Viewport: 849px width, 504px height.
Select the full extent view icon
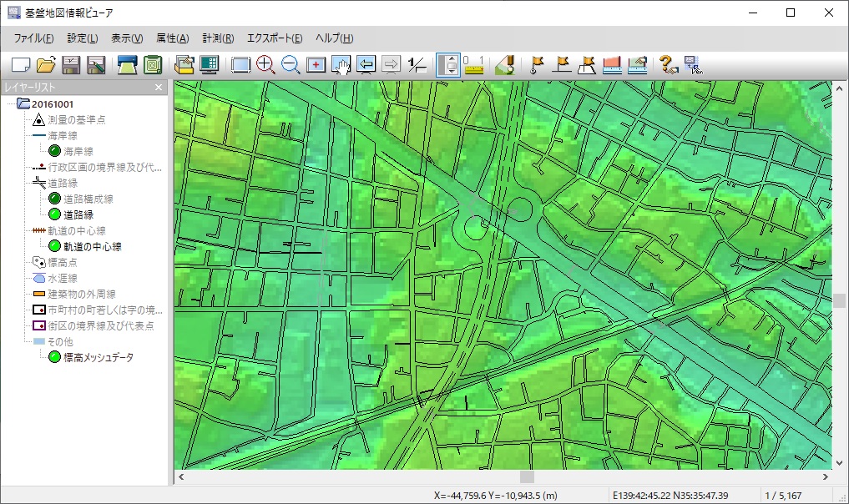(x=240, y=65)
